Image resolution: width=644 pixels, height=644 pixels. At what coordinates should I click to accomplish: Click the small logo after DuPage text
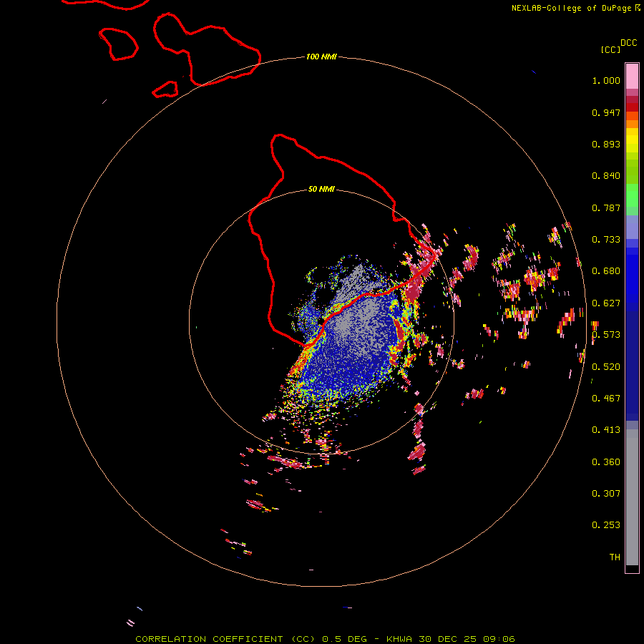pos(638,8)
